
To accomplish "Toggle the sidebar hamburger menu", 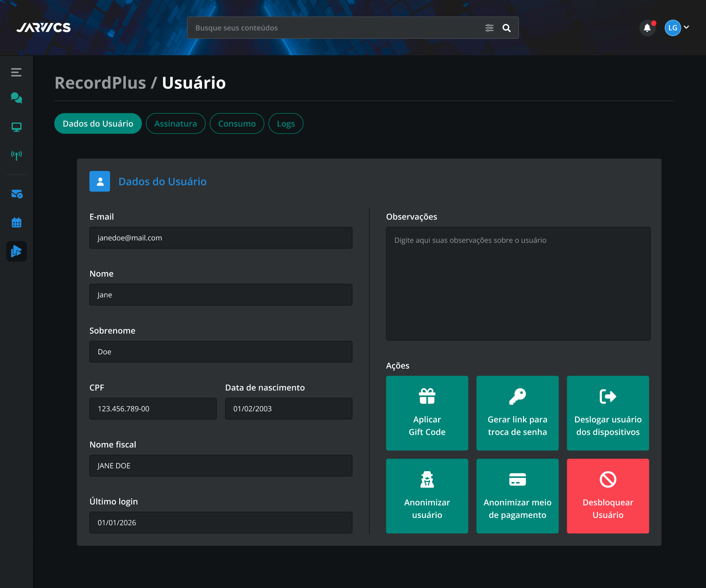I will [x=16, y=72].
